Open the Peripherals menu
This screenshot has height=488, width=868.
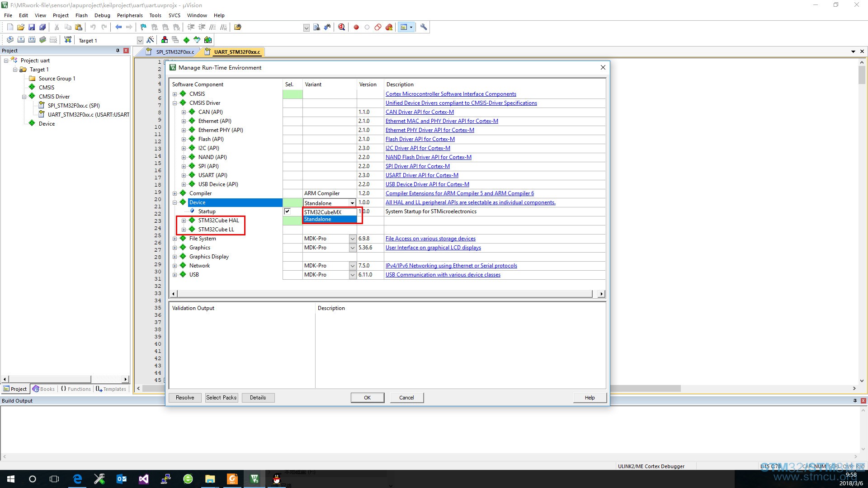click(130, 15)
